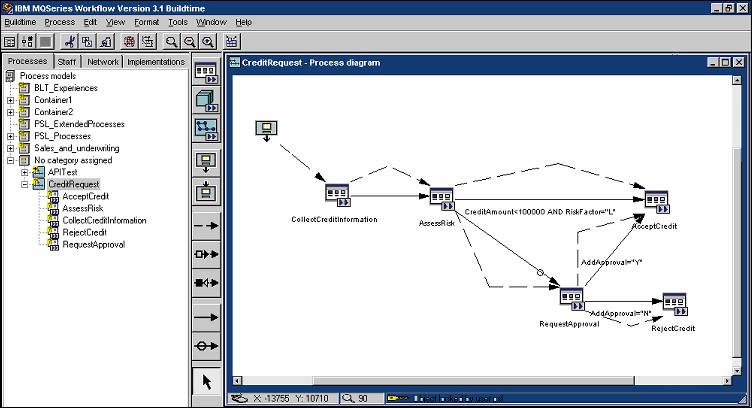Expand the APITest tree node

tap(24, 172)
